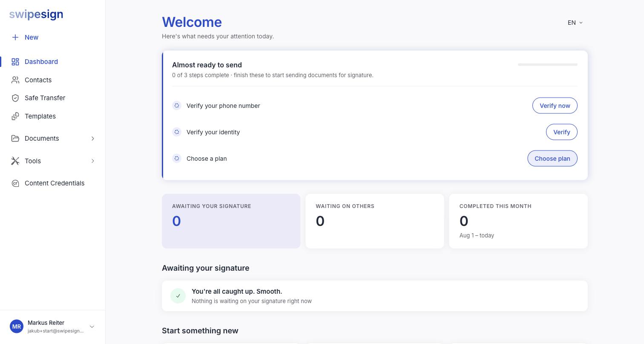Click the swipesign logo
This screenshot has width=644, height=344.
click(x=36, y=14)
